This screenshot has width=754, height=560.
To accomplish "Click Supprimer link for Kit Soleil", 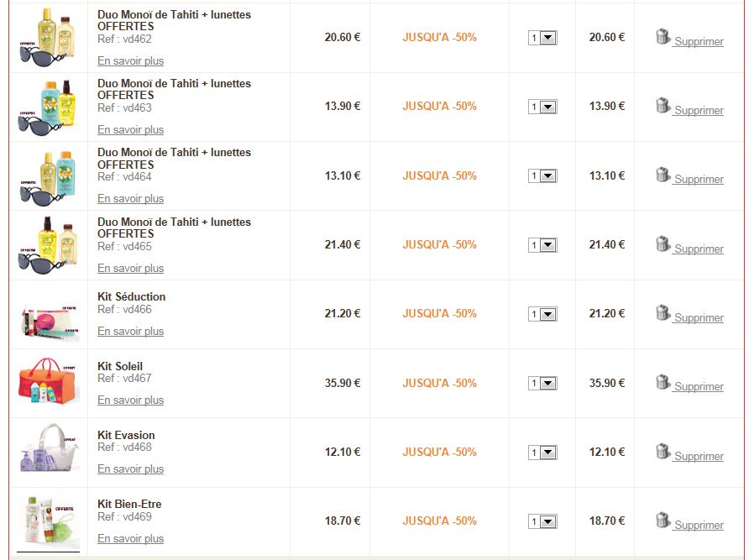I will click(x=699, y=387).
